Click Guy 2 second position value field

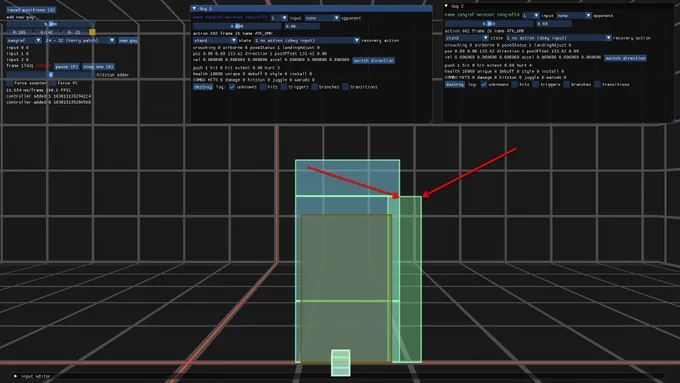click(554, 24)
